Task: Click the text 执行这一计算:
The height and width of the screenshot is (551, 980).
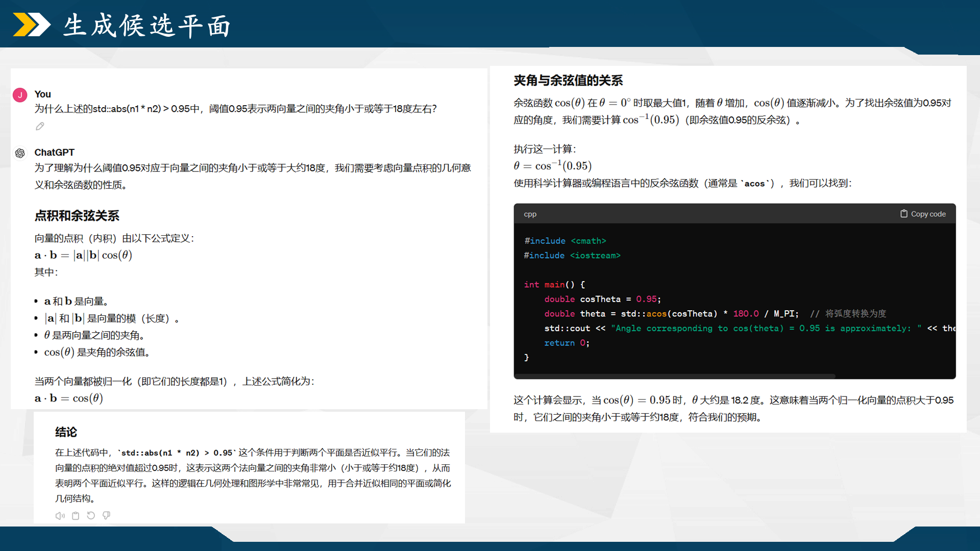Action: pyautogui.click(x=545, y=149)
